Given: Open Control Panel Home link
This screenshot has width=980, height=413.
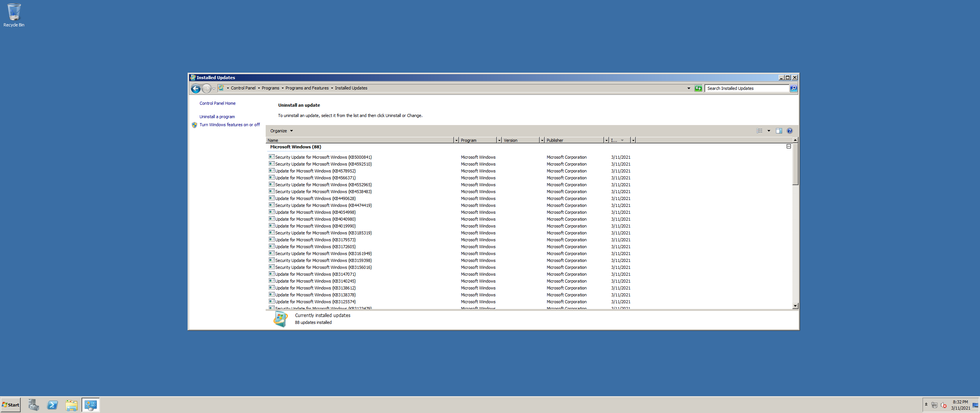Looking at the screenshot, I should 217,103.
